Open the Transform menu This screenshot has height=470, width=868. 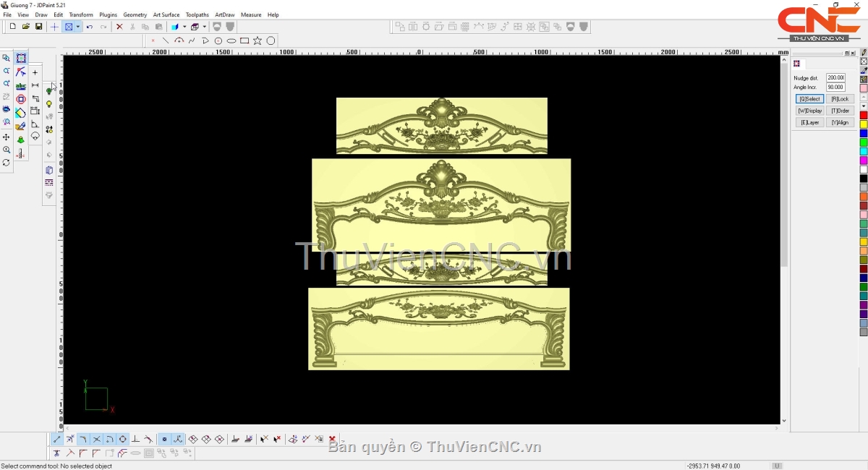(81, 14)
